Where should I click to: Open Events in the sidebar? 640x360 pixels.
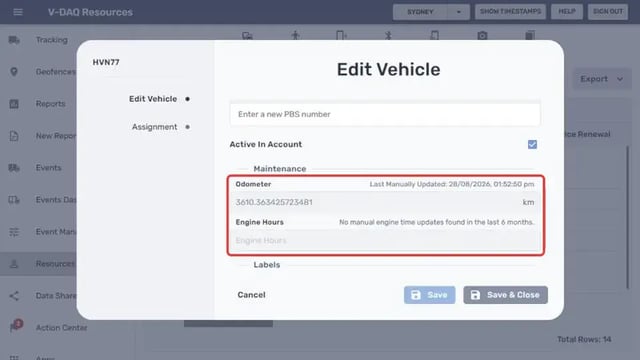pyautogui.click(x=48, y=168)
